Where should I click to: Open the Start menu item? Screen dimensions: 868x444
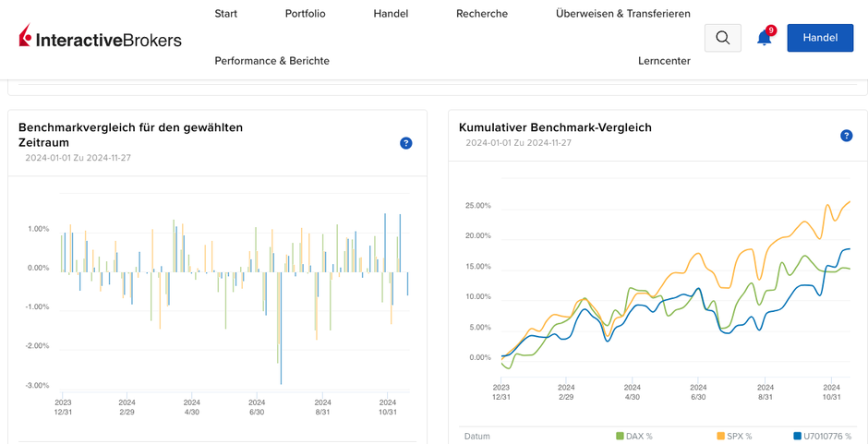click(226, 14)
